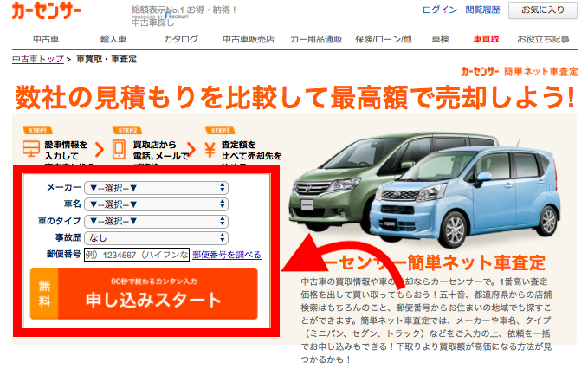The height and width of the screenshot is (369, 588).
Task: Open the 車検 menu item
Action: pos(440,39)
